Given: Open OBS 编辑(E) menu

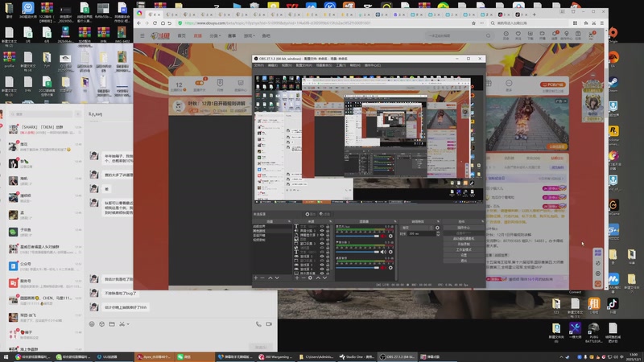Looking at the screenshot, I should pos(273,65).
